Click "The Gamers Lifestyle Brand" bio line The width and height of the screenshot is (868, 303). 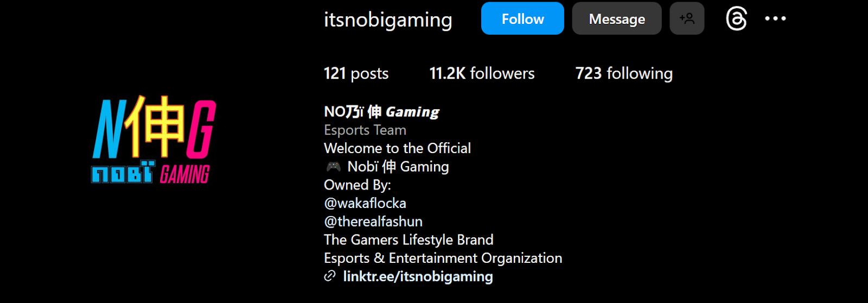click(x=409, y=240)
